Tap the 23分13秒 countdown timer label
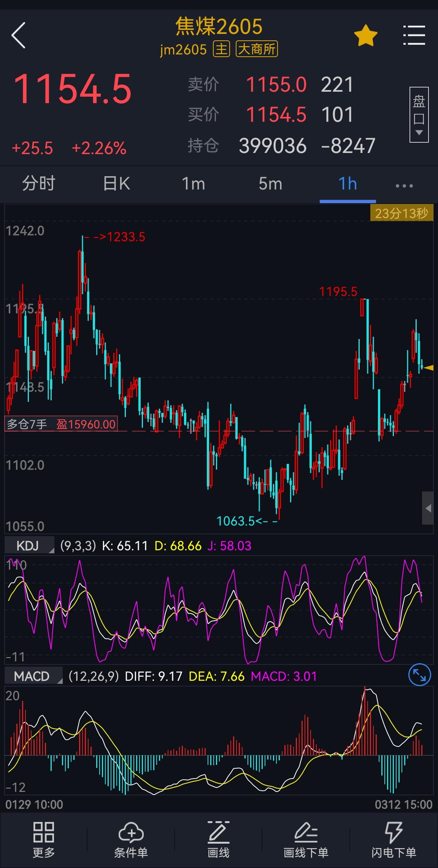The height and width of the screenshot is (868, 438). (401, 213)
